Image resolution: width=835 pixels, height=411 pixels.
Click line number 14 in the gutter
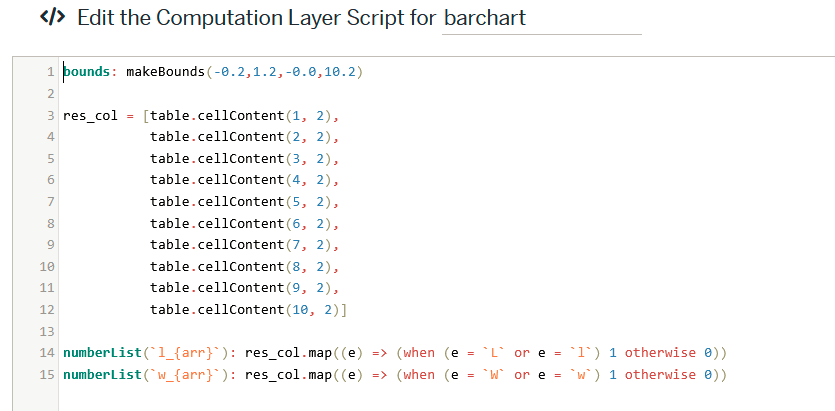(47, 353)
